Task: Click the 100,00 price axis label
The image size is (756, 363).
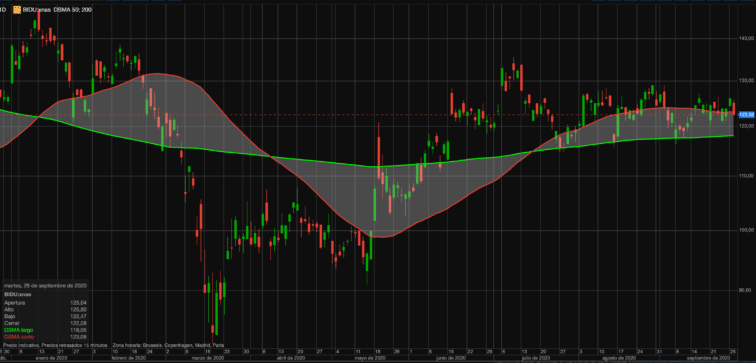Action: pos(747,230)
